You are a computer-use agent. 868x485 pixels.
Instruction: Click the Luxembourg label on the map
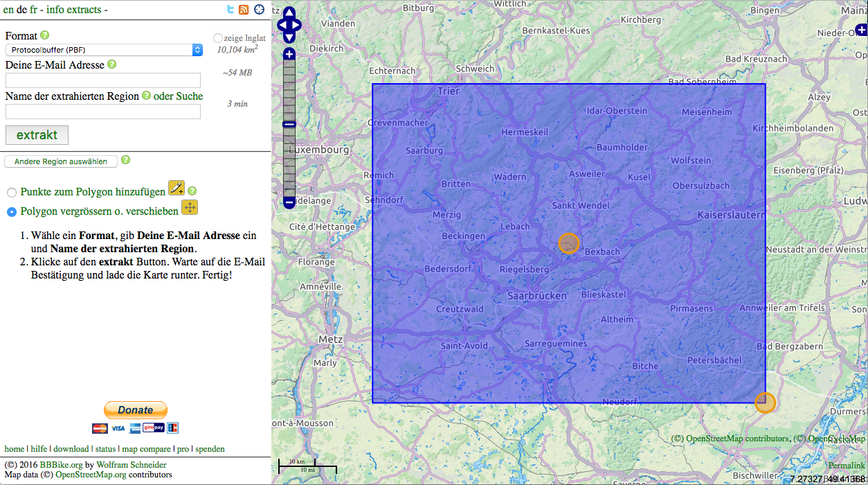319,150
